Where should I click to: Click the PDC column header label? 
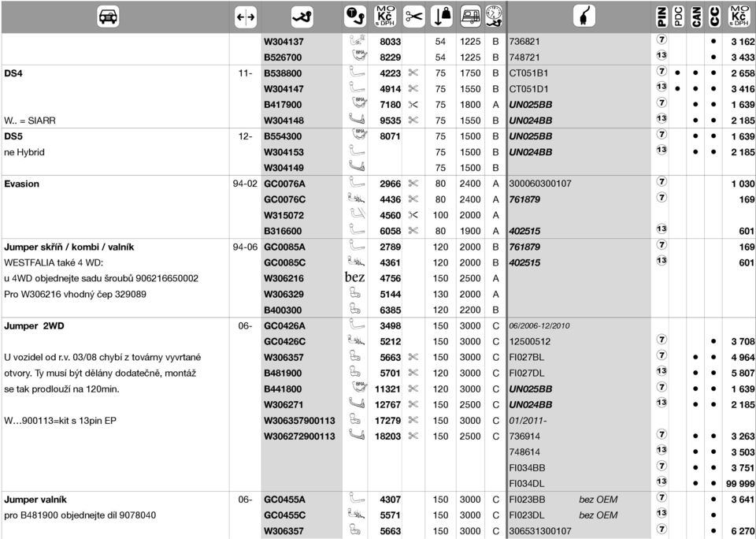(679, 17)
